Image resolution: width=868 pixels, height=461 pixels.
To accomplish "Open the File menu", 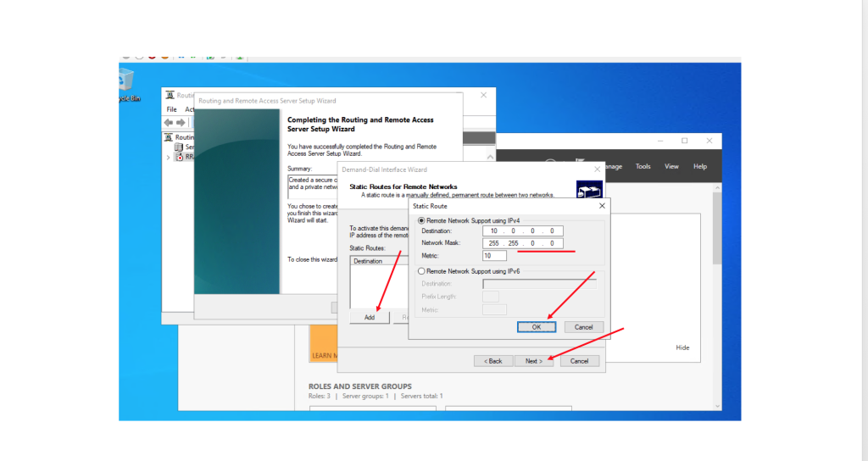I will click(171, 109).
